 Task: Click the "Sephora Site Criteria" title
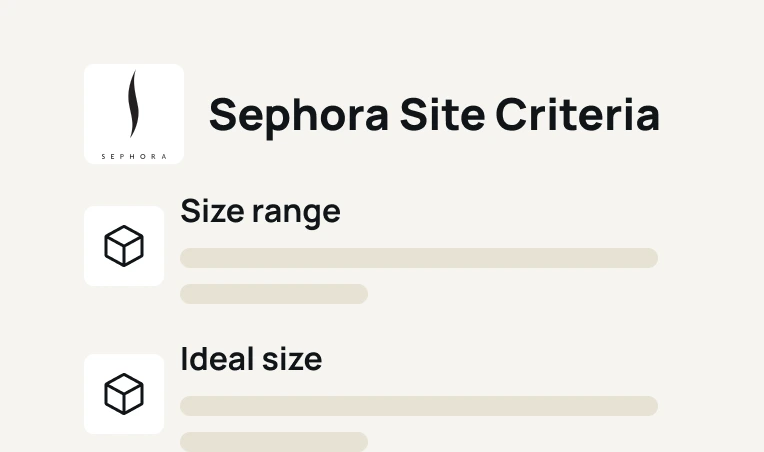pos(434,115)
